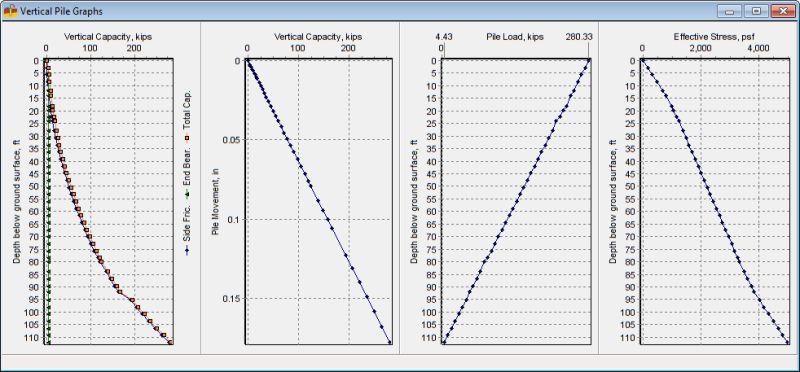Click the 0.05 pile movement tick label
The height and width of the screenshot is (372, 800).
[232, 140]
